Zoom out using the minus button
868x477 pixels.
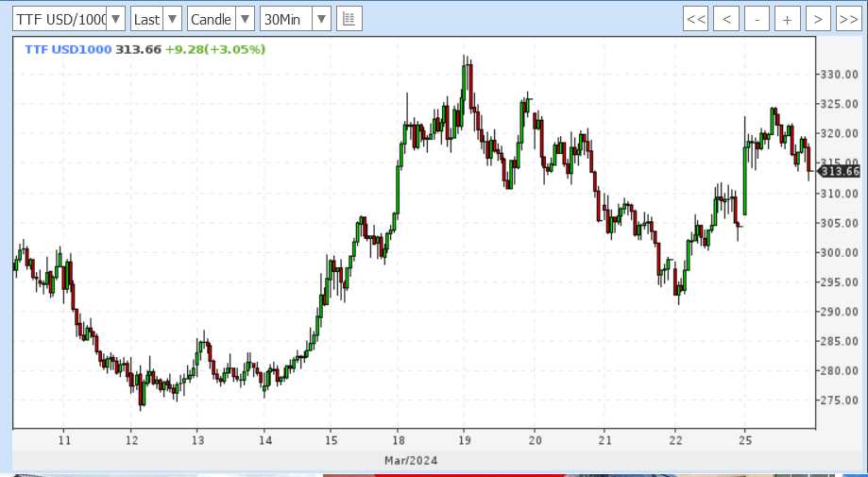point(757,19)
